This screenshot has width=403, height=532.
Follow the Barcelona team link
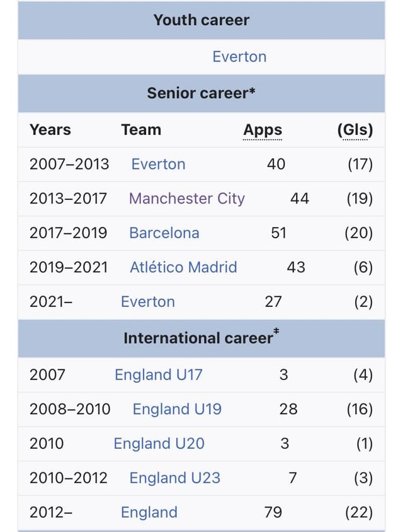click(164, 233)
